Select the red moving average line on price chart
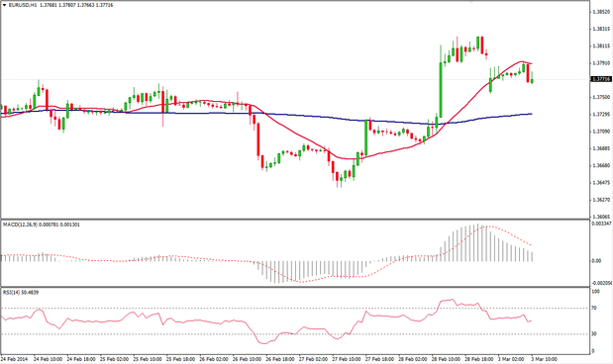 [x=297, y=136]
